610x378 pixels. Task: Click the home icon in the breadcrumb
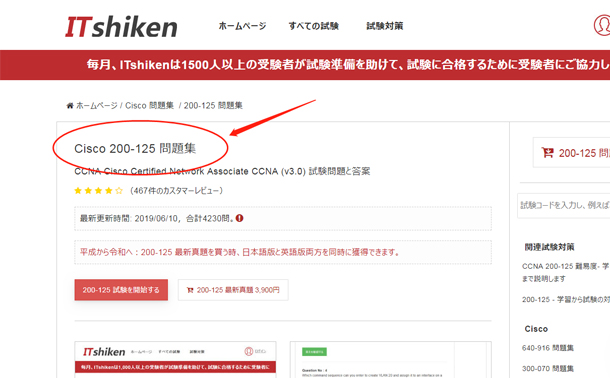pyautogui.click(x=70, y=105)
